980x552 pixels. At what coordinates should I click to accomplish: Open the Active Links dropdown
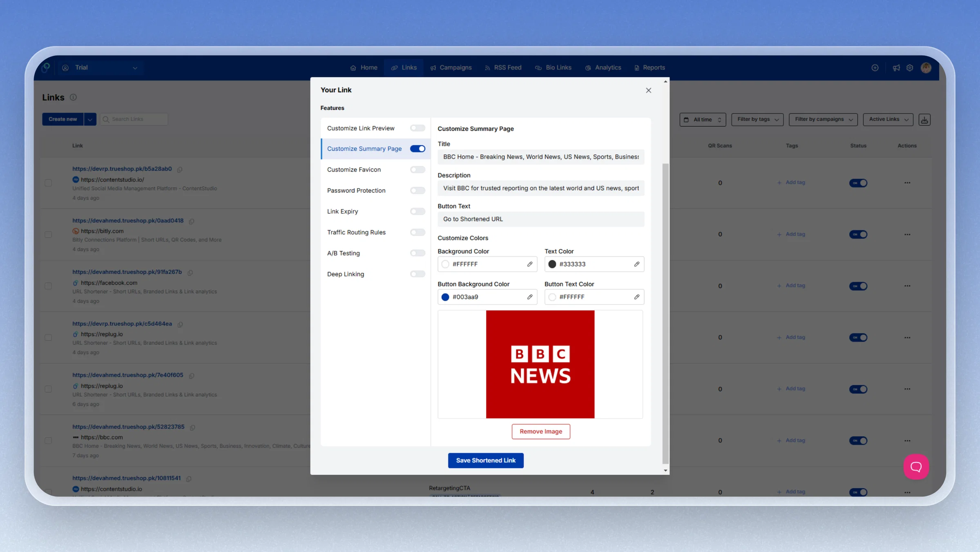click(x=888, y=119)
